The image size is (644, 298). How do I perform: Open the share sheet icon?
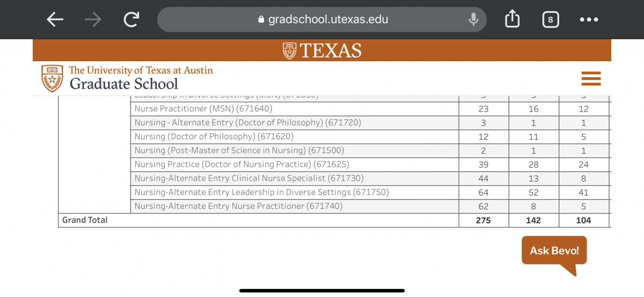click(513, 19)
